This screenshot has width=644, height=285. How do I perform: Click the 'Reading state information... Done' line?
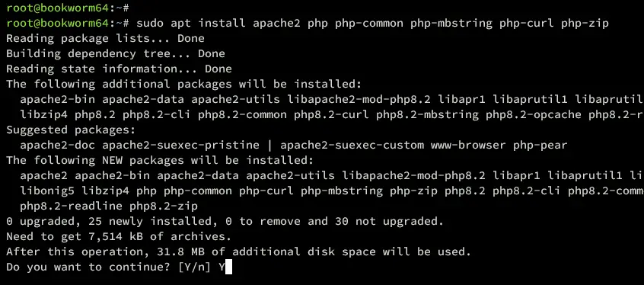point(119,69)
